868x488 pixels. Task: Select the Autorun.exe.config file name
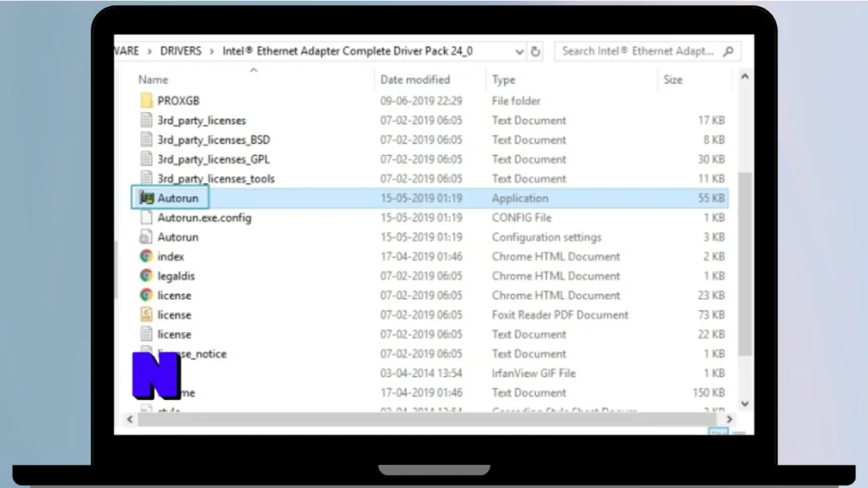tap(204, 218)
